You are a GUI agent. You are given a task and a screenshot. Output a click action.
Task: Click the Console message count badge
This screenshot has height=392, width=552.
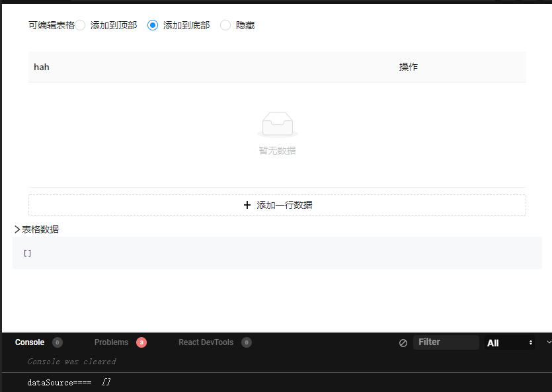click(x=58, y=342)
